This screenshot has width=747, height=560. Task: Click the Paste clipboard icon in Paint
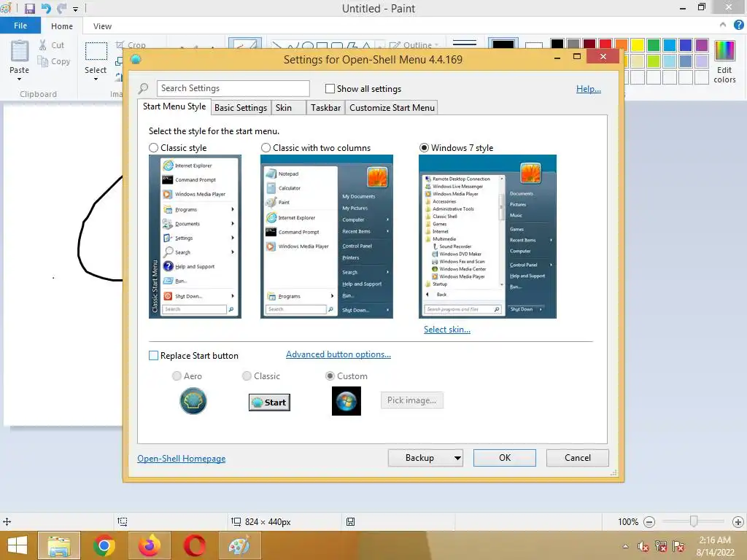tap(20, 51)
